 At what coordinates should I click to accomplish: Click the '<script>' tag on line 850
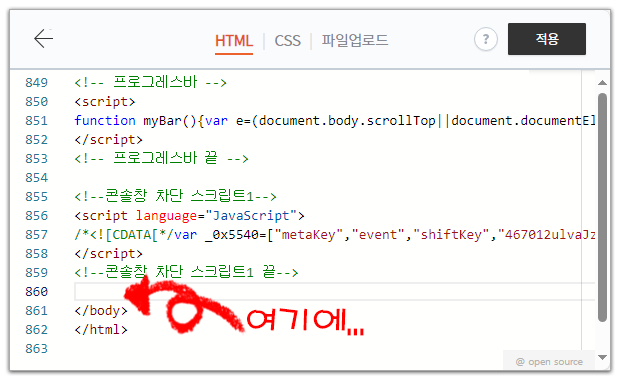105,102
